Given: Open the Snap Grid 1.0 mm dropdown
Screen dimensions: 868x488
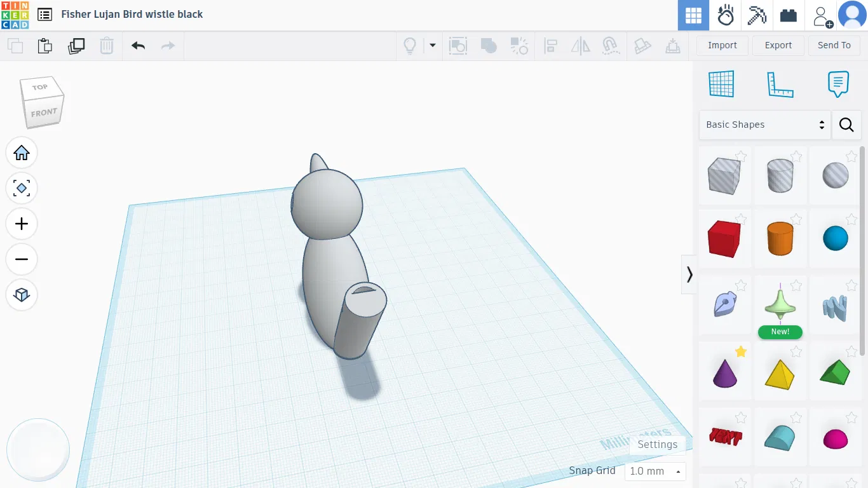Looking at the screenshot, I should pos(655,471).
